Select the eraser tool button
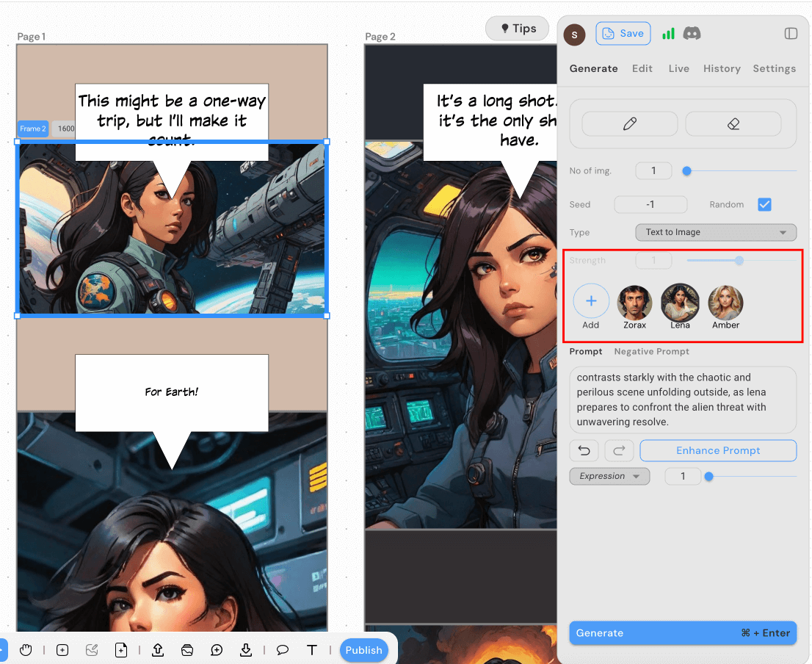 [733, 124]
